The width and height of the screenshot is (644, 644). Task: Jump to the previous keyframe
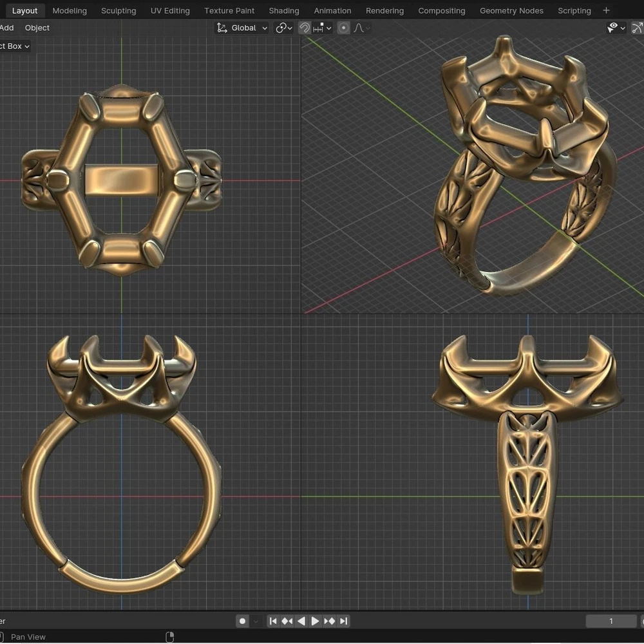(287, 621)
